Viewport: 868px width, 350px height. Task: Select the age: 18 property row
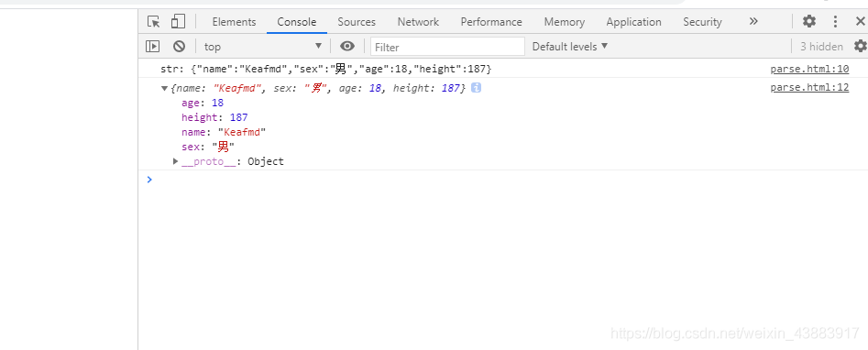point(203,103)
